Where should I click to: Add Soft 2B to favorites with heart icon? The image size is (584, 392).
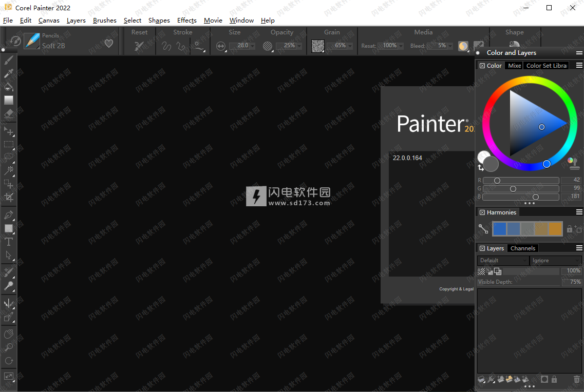point(109,44)
